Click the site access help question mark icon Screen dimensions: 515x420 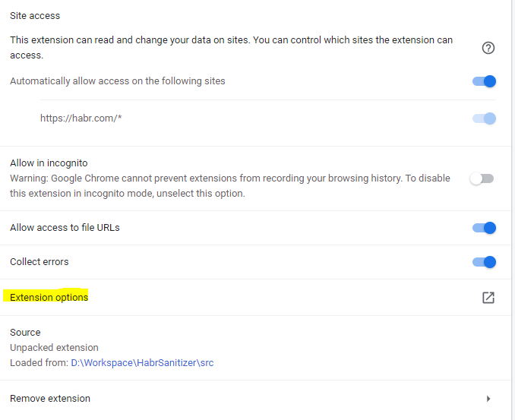click(488, 48)
